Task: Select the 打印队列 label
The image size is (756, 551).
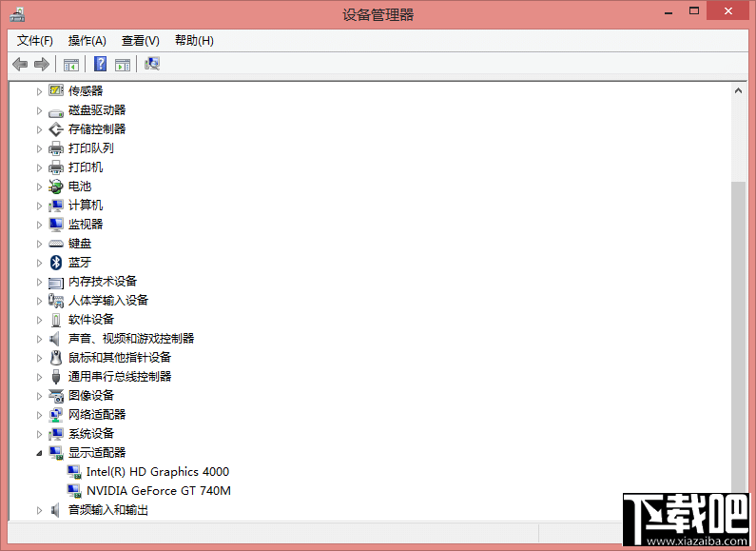Action: coord(90,148)
